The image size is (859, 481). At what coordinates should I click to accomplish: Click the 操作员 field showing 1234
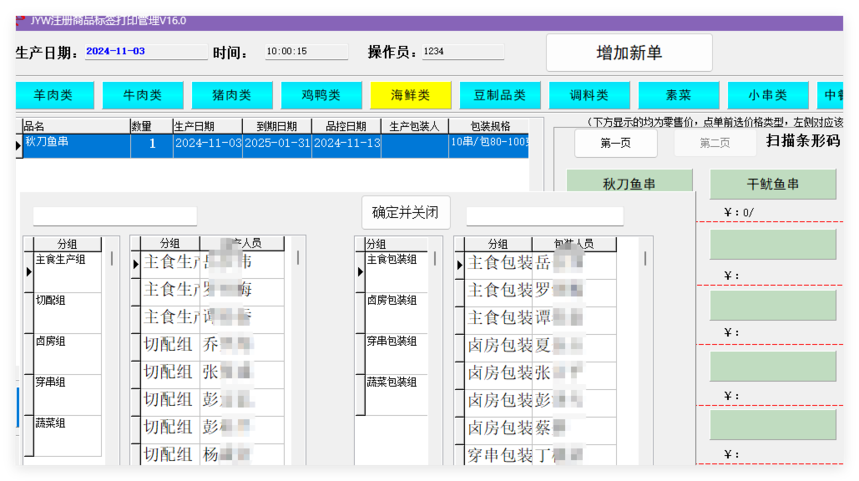[x=462, y=51]
